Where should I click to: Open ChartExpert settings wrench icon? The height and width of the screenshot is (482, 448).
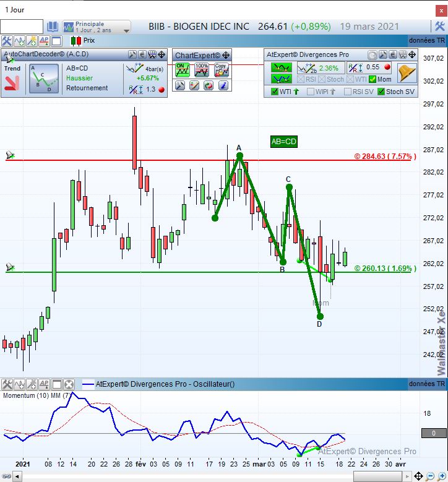click(x=180, y=85)
